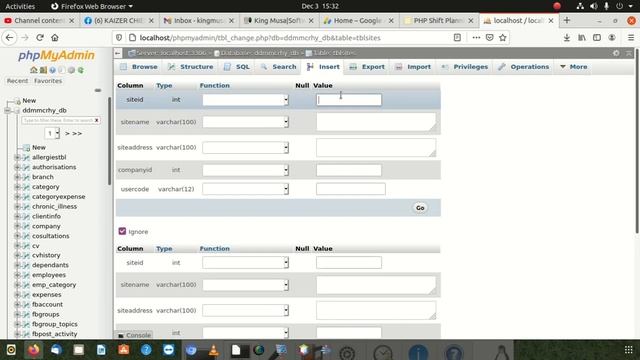Viewport: 640px width, 360px height.
Task: Clear the table filter with X
Action: [97, 120]
